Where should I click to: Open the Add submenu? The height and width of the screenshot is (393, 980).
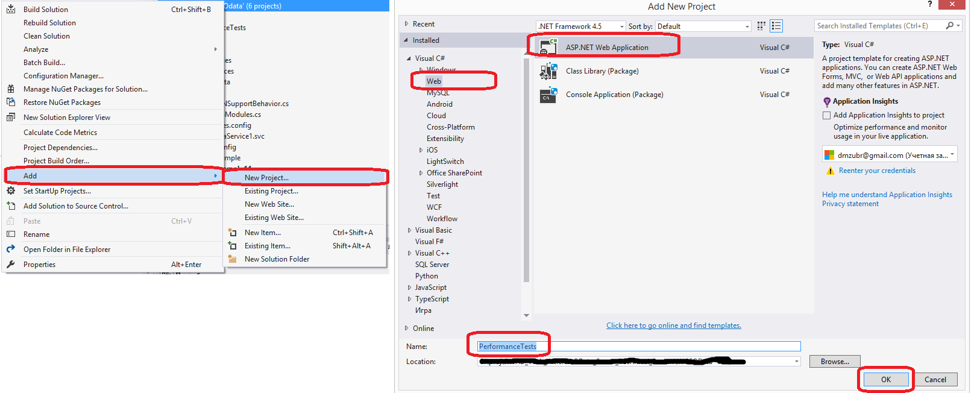[113, 175]
